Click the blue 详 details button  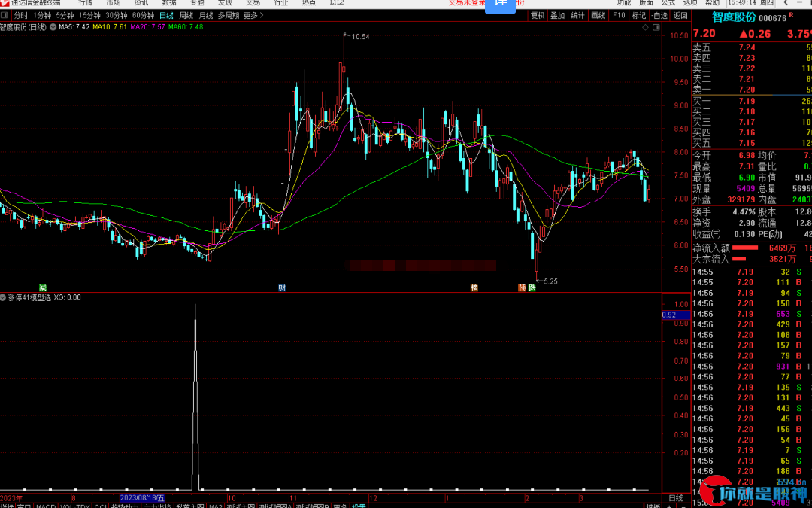click(501, 5)
